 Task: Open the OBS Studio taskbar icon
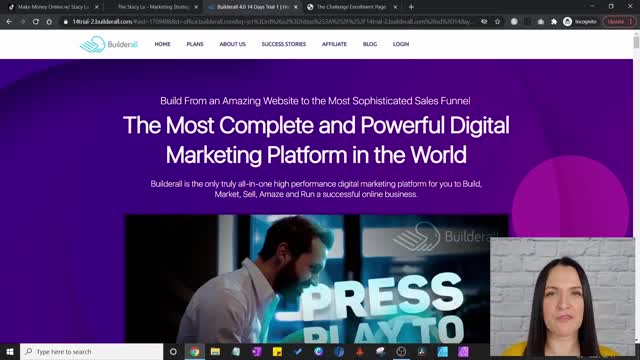click(x=401, y=351)
